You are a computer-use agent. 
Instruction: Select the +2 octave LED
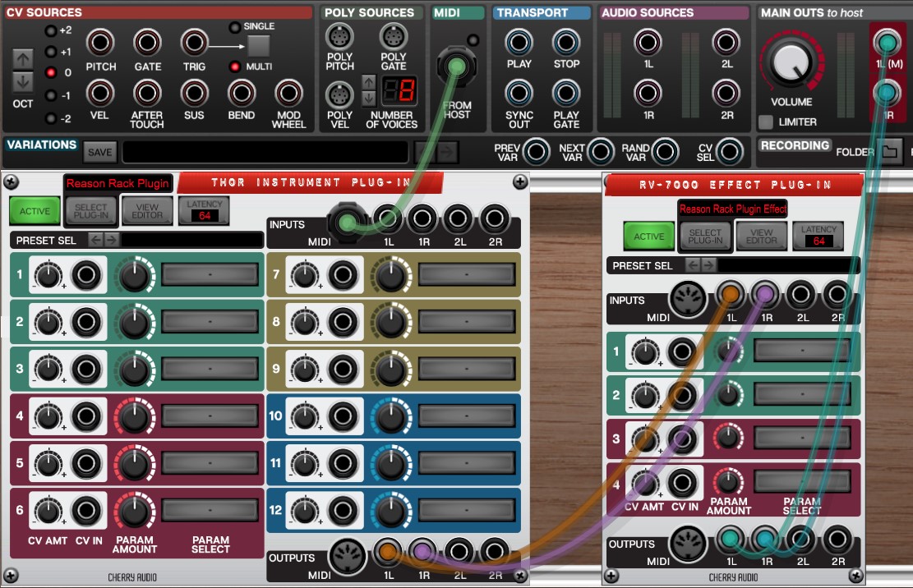(x=51, y=31)
